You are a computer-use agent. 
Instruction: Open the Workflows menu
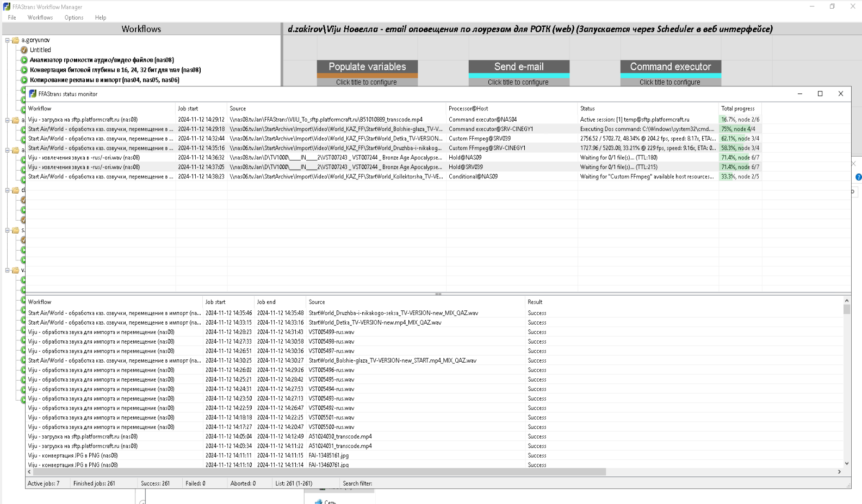coord(40,17)
